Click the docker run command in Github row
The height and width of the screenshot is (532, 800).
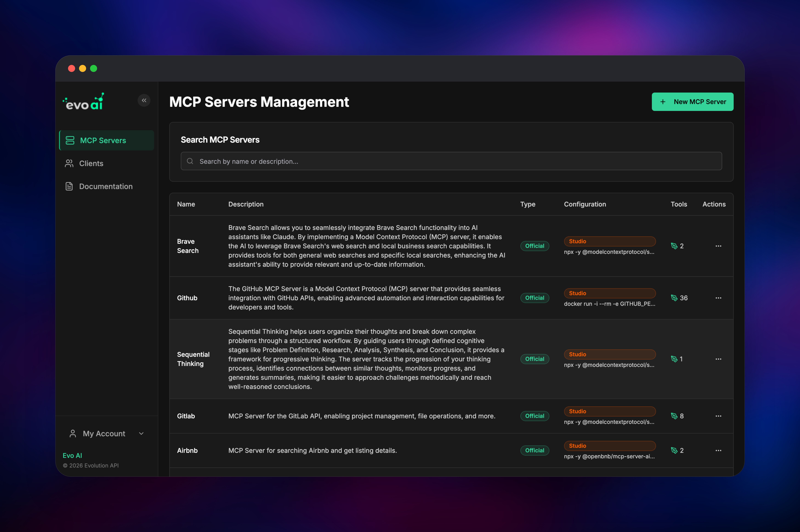point(610,304)
